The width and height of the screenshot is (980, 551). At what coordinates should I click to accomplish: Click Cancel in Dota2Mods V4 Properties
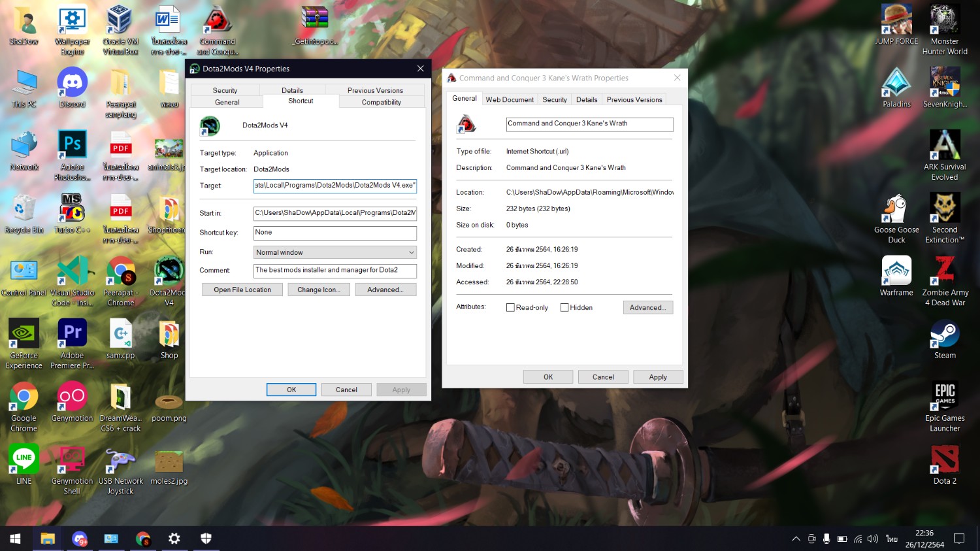pos(346,390)
